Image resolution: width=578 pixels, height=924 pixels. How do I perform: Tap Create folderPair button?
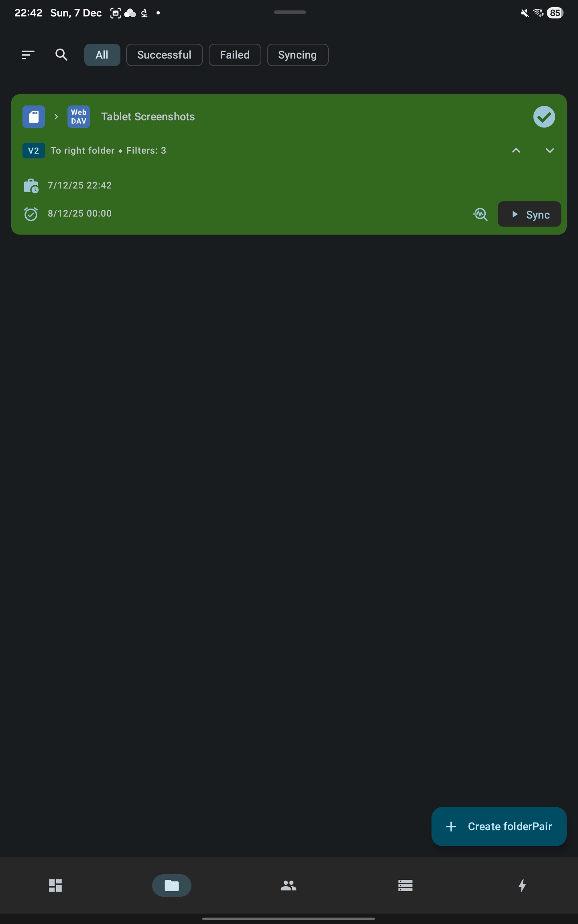click(499, 827)
